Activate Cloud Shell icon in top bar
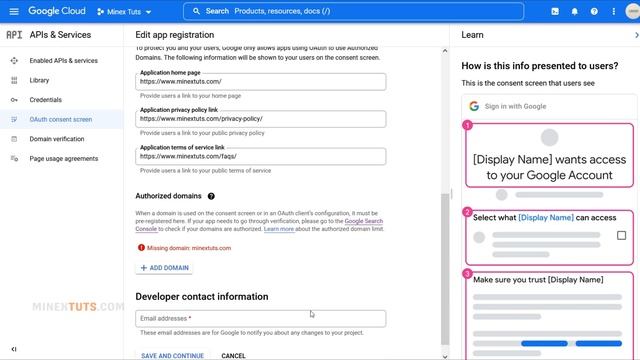Screen dimensions: 640x360 click(x=555, y=11)
